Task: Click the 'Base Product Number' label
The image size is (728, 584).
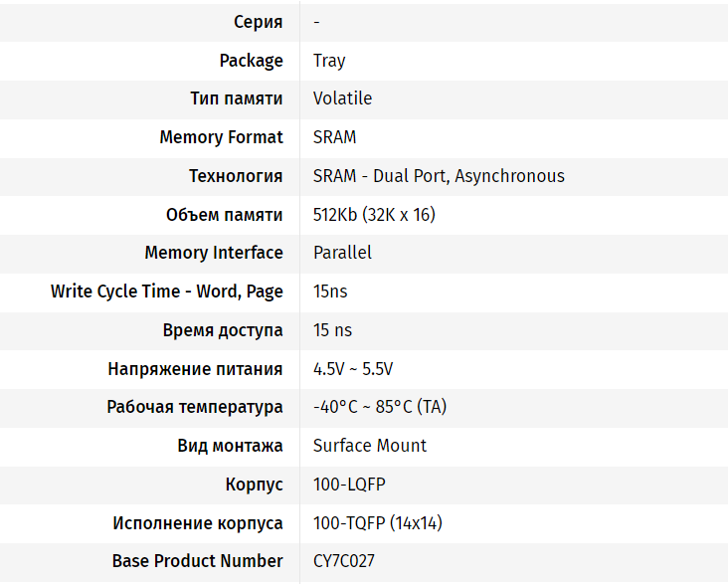Action: 198,561
